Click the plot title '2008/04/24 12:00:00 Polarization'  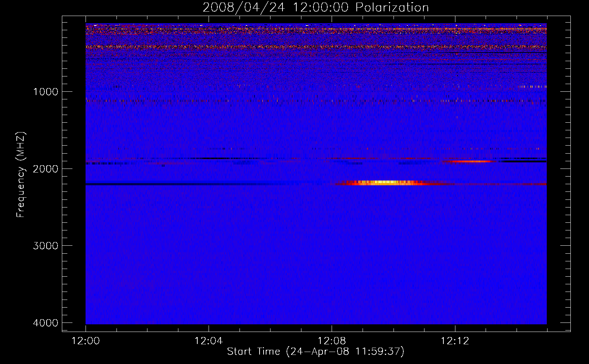(316, 8)
